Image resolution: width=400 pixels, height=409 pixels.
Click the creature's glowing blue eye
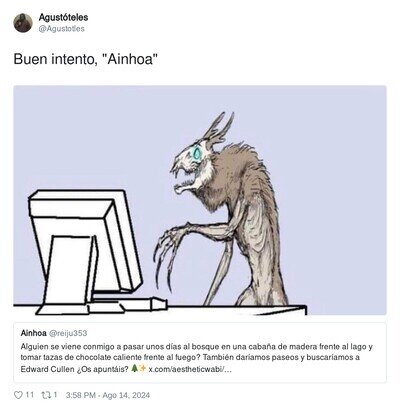click(x=198, y=153)
